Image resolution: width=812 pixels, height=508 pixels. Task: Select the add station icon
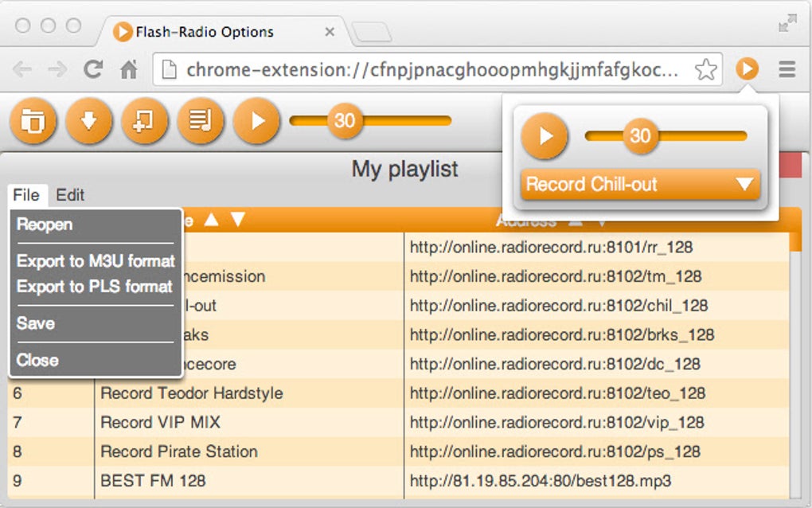coord(144,121)
